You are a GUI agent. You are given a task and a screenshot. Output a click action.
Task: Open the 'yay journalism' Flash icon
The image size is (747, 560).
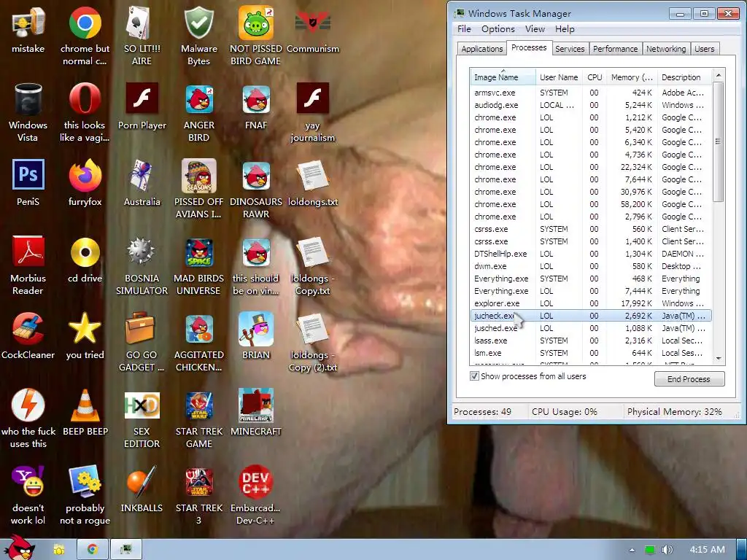tap(312, 112)
